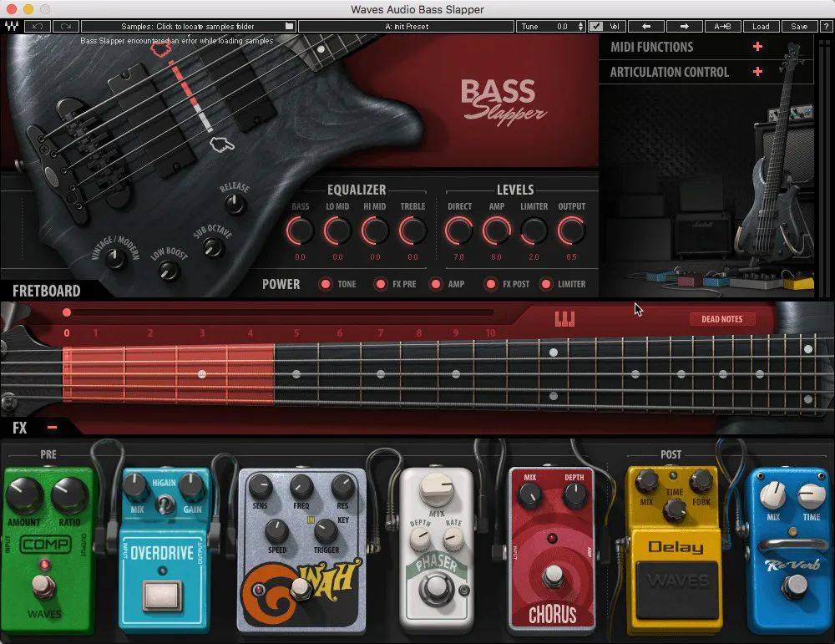This screenshot has height=644, width=835.
Task: Open the samples folder browse icon
Action: (x=289, y=26)
